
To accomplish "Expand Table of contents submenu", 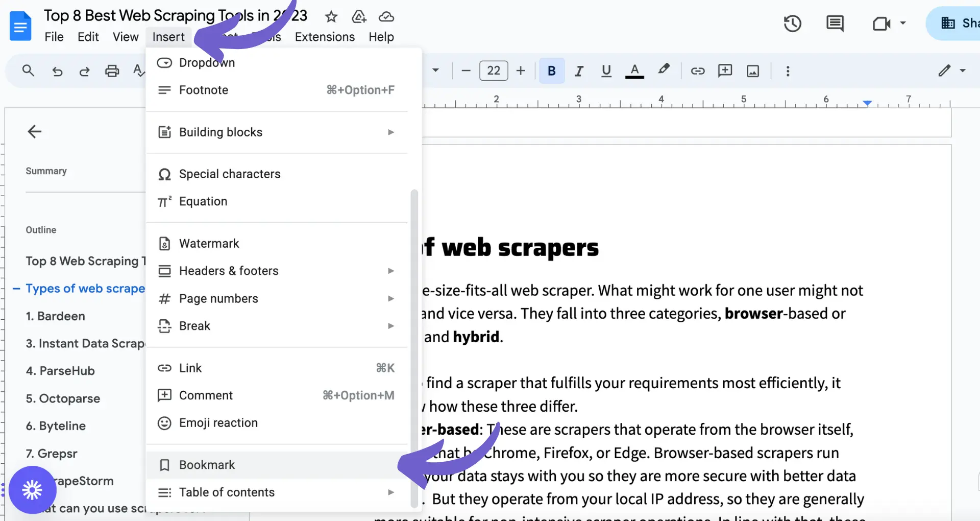I will (x=278, y=492).
